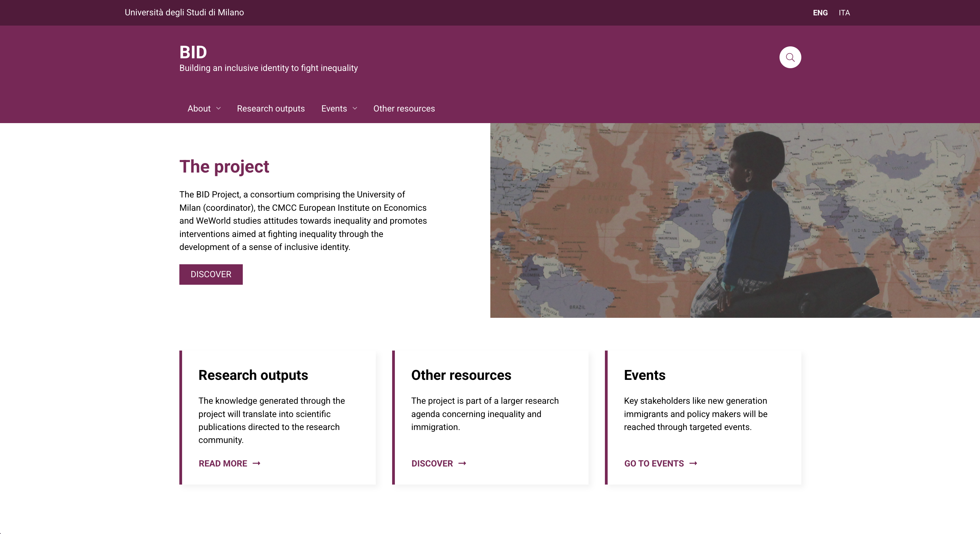Click the arrow icon beside READ MORE
This screenshot has height=534, width=980.
tap(256, 463)
